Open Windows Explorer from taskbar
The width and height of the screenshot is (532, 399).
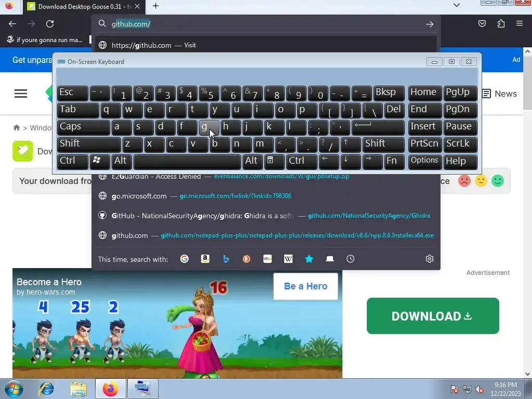(x=79, y=389)
